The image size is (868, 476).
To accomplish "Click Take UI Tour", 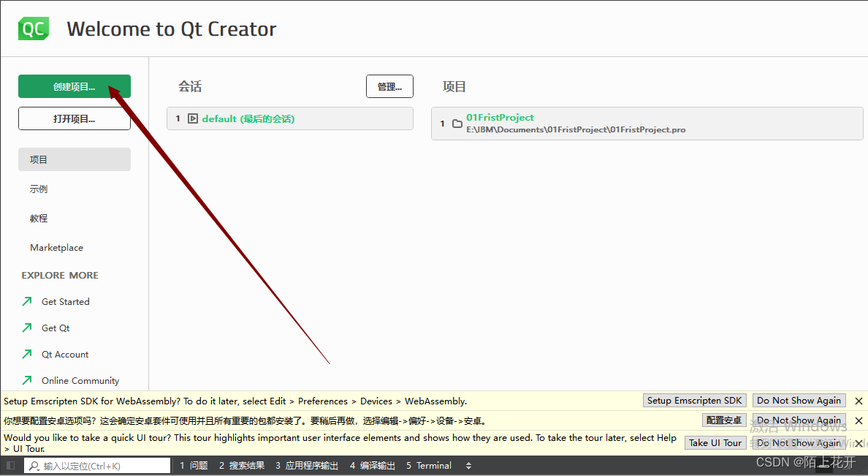I will (715, 442).
